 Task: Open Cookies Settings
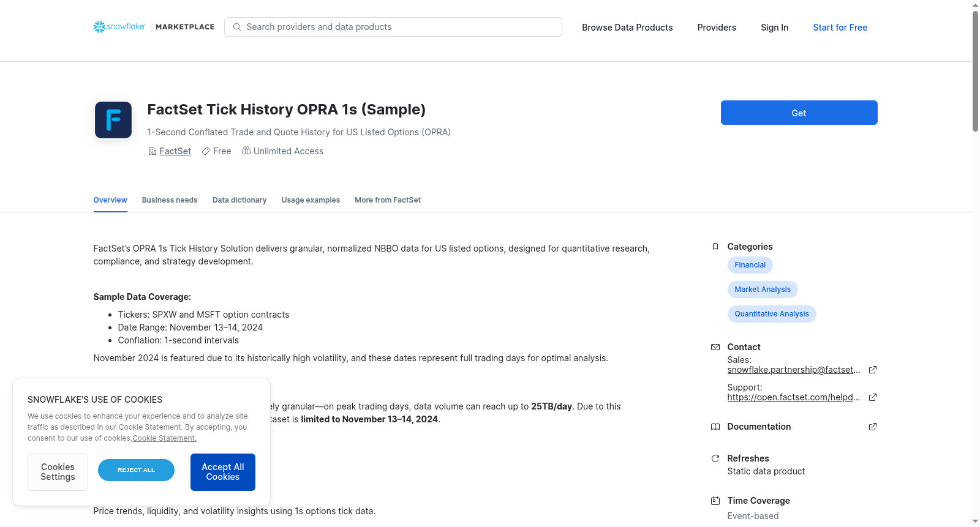pyautogui.click(x=58, y=472)
